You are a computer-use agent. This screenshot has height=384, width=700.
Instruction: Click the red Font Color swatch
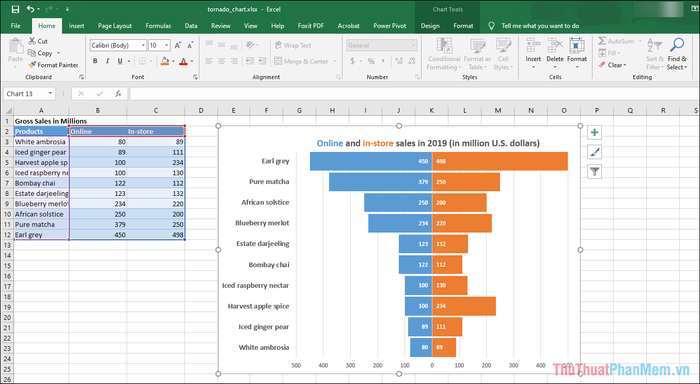point(183,61)
